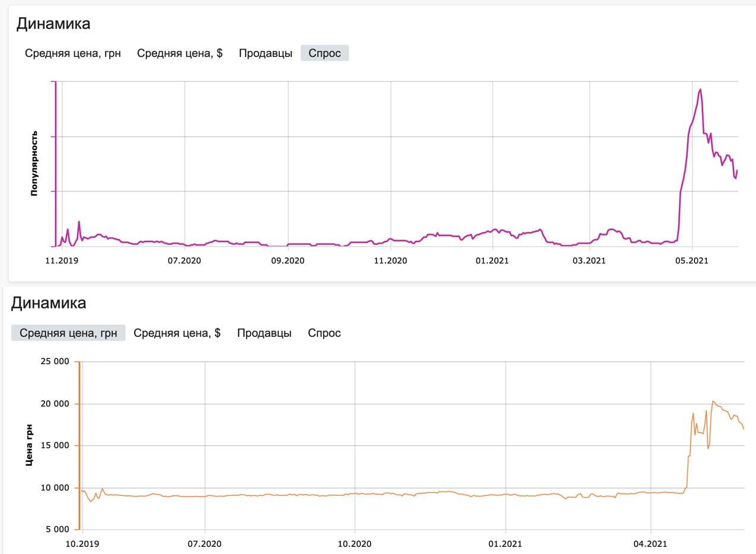This screenshot has height=554, width=756.
Task: Click the "Цена грн" vertical axis title
Action: click(x=28, y=445)
